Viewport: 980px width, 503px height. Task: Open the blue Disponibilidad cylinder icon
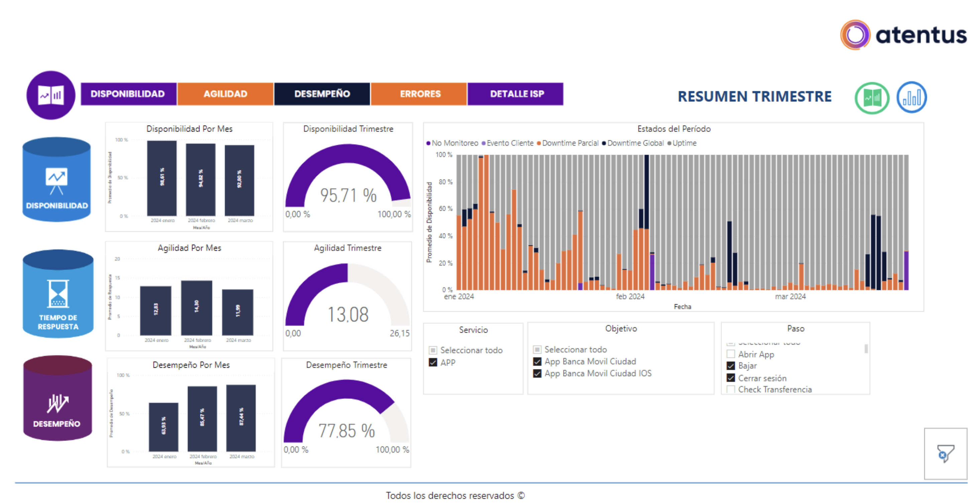click(57, 180)
